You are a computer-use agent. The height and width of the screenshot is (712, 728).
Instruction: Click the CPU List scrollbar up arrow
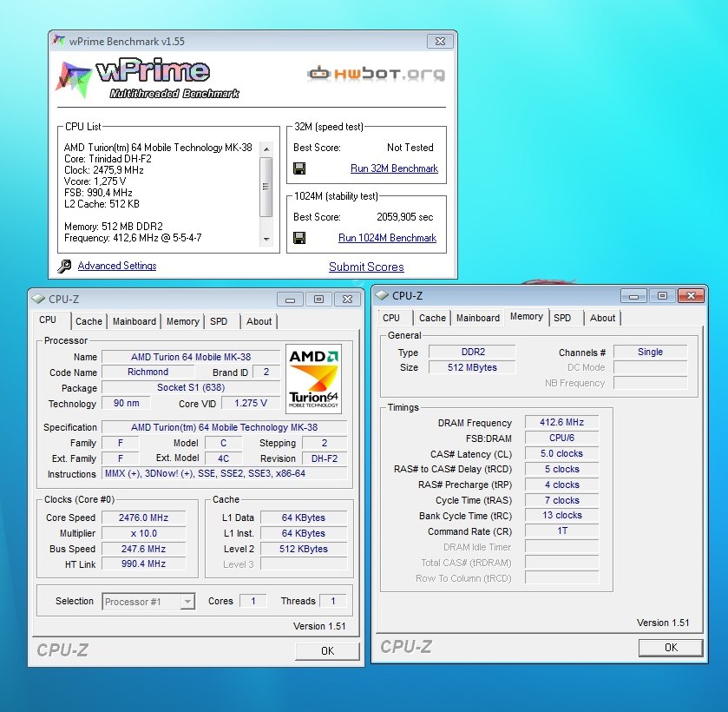click(266, 149)
